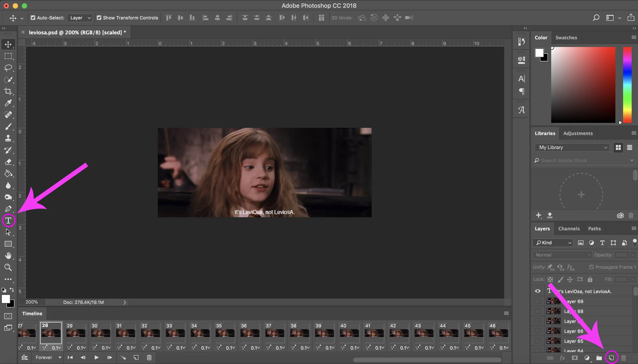Click the search icon in options bar
Viewport: 638px width, 364px height.
pos(596,18)
